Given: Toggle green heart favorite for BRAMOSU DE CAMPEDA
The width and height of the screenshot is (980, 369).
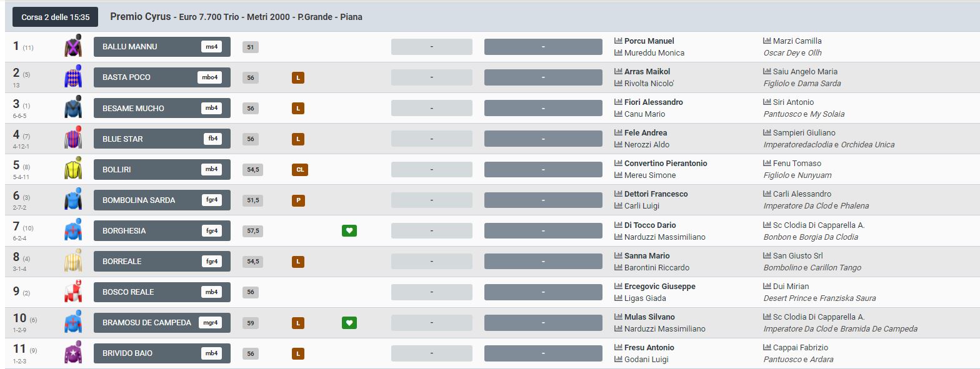Looking at the screenshot, I should pos(349,323).
